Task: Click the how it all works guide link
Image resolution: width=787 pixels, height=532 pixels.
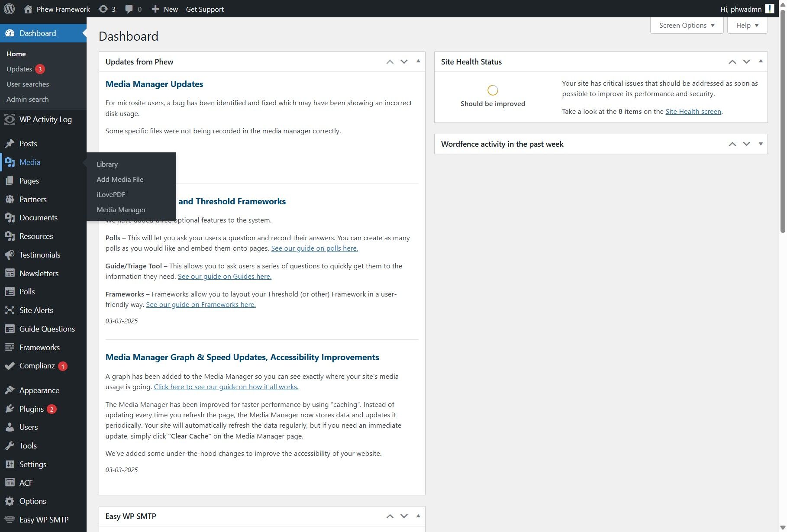Action: pyautogui.click(x=226, y=387)
